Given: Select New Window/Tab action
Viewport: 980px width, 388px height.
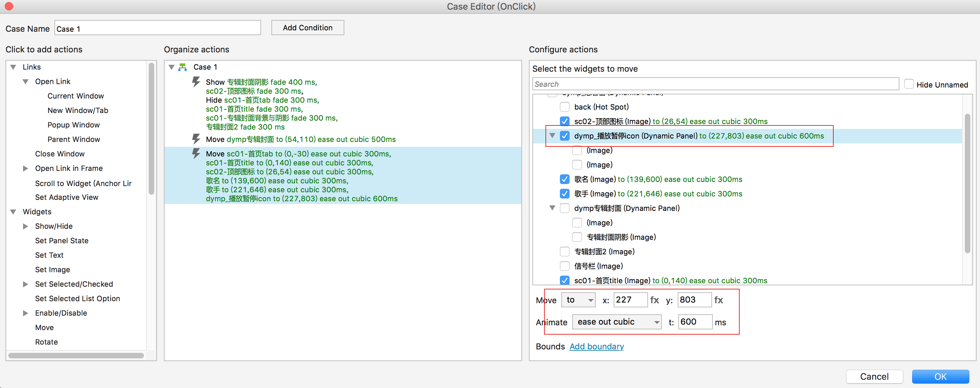Looking at the screenshot, I should (77, 110).
